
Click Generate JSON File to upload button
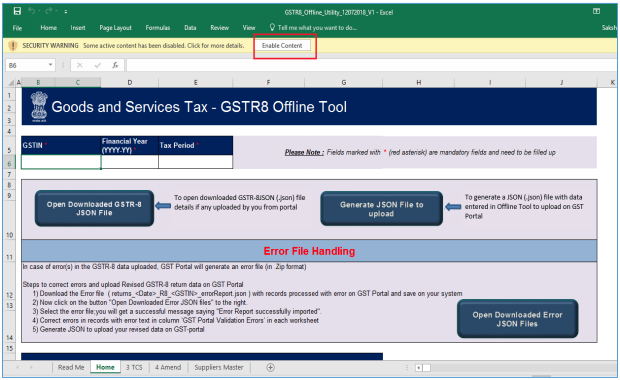[x=382, y=209]
